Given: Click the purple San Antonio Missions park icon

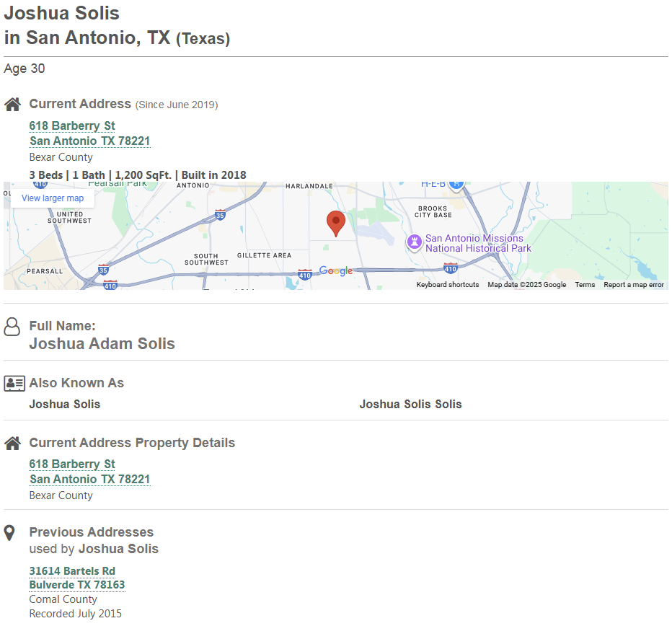Looking at the screenshot, I should (x=414, y=242).
